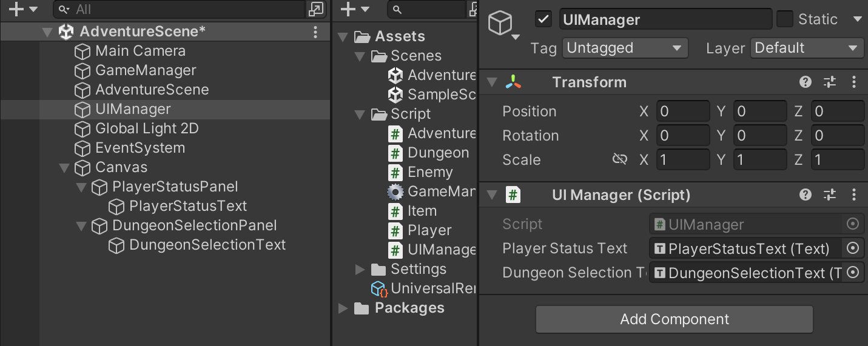Collapse the Canvas object in Hierarchy
Image resolution: width=868 pixels, height=346 pixels.
click(64, 168)
